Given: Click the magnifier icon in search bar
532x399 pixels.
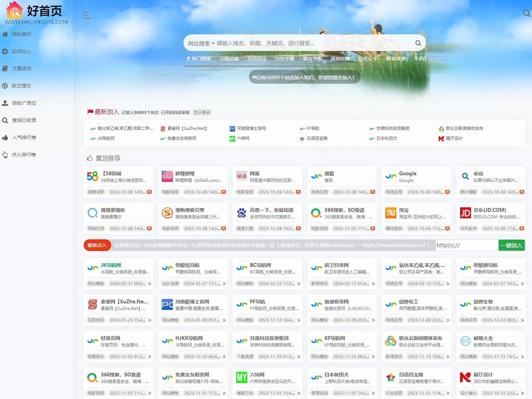Looking at the screenshot, I should tap(418, 43).
